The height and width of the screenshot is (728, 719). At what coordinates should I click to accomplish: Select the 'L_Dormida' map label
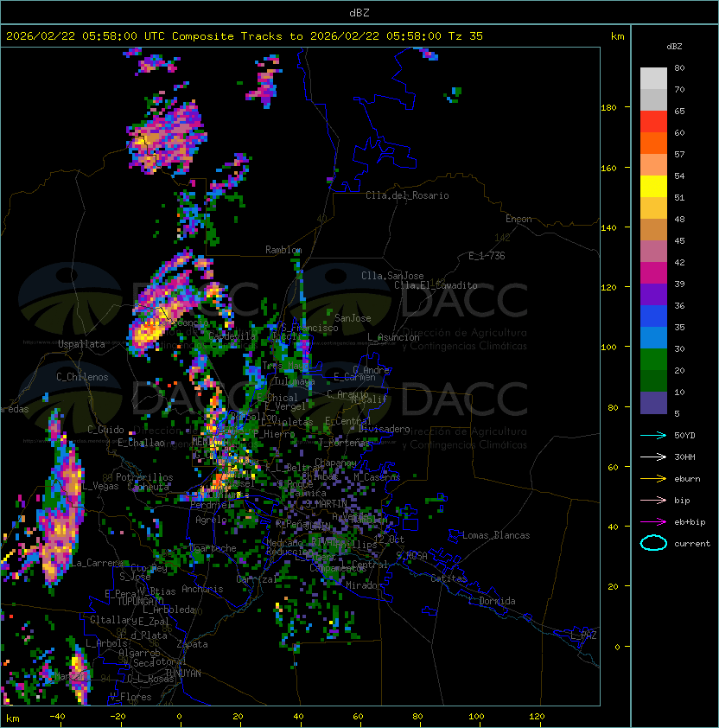point(492,601)
